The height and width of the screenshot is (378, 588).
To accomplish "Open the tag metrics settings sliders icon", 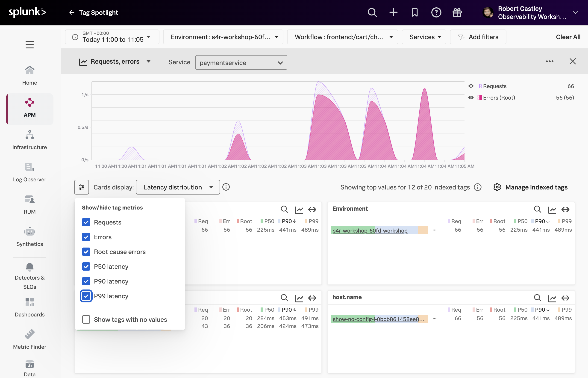I will (81, 187).
